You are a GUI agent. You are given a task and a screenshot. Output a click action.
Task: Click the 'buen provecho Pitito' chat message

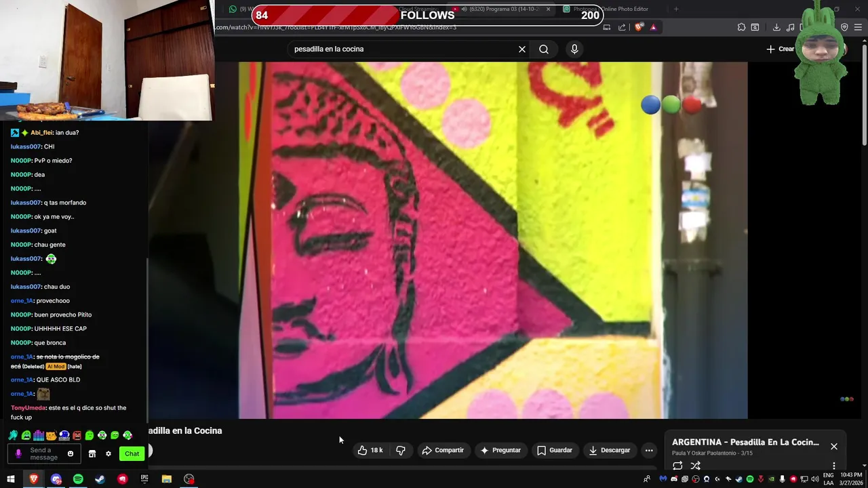click(63, 314)
